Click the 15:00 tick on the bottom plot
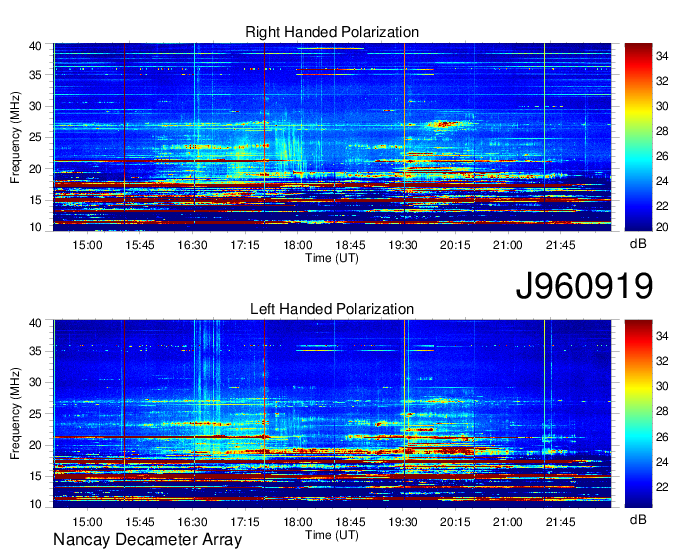The width and height of the screenshot is (680, 552). click(x=87, y=522)
